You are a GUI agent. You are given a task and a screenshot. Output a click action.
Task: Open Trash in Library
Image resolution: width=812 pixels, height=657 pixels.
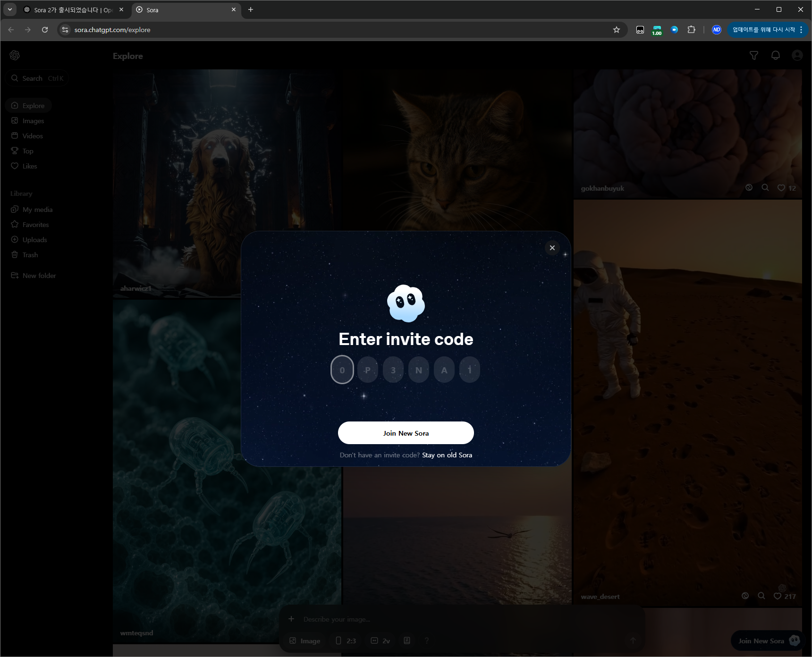pos(25,255)
